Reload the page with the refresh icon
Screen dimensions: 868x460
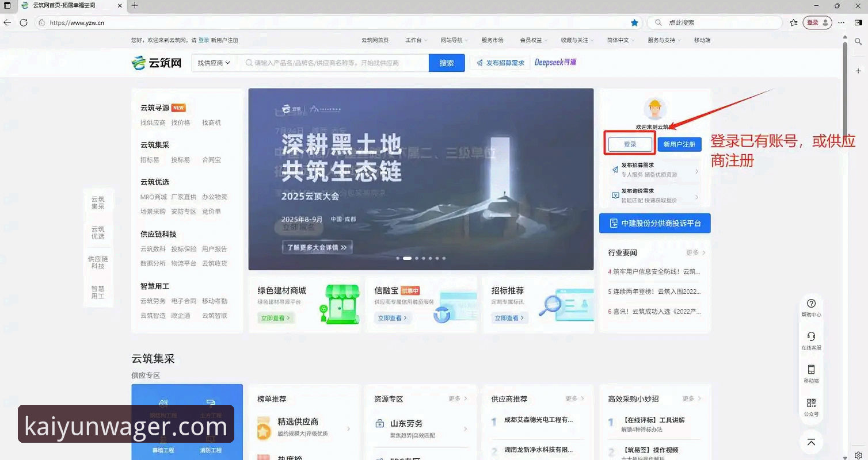coord(24,22)
